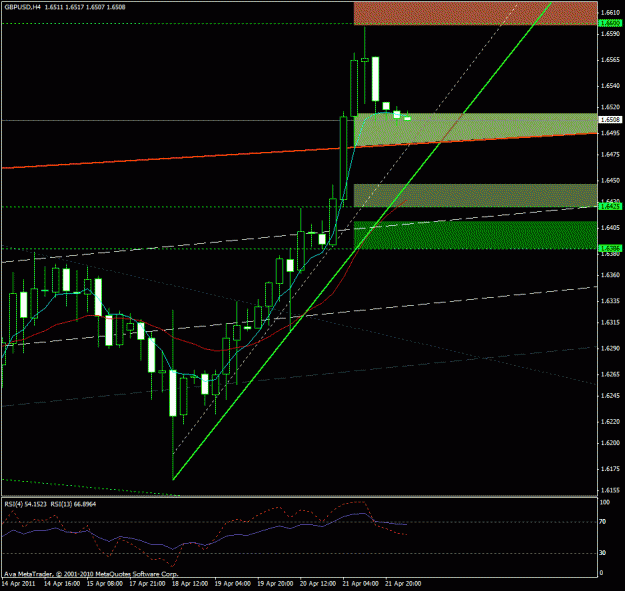
Task: Click the 1.6565 price scale label
Action: tap(610, 60)
